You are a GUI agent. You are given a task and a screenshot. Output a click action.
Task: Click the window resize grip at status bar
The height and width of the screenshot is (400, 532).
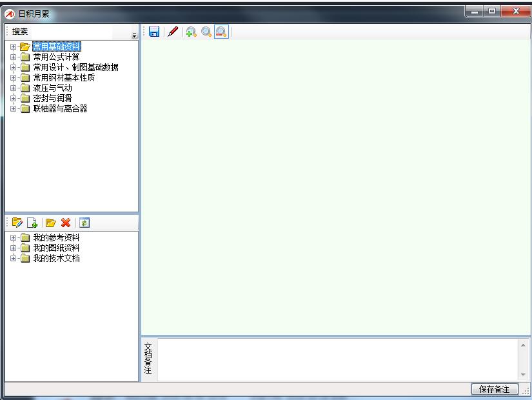click(526, 391)
